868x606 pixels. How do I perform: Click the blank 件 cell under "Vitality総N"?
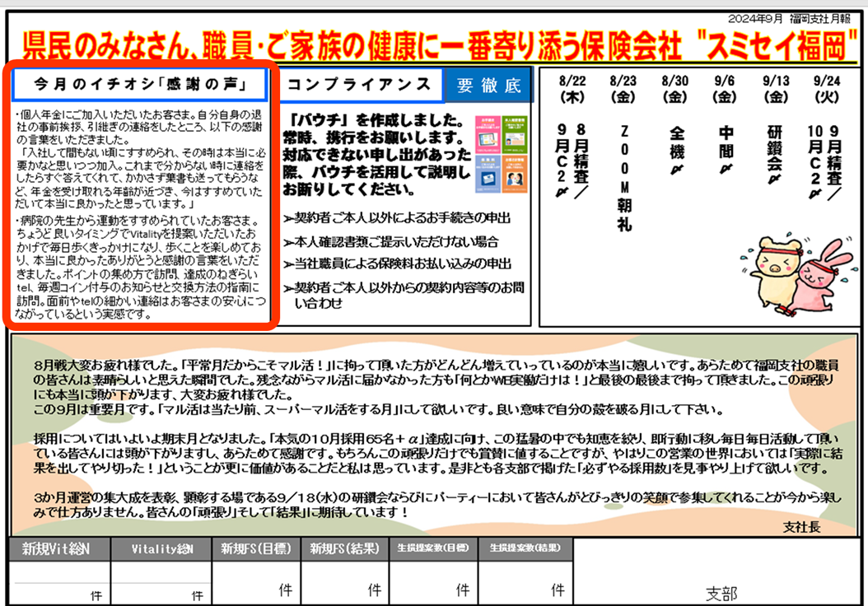coord(161,583)
